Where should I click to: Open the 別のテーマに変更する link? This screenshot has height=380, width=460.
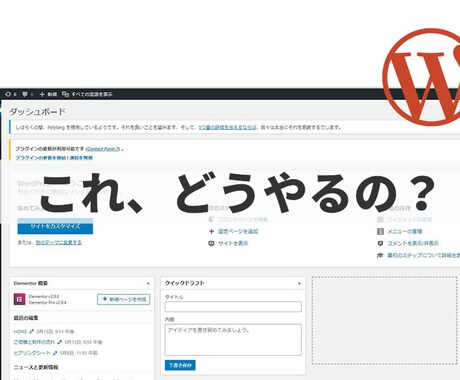pyautogui.click(x=58, y=242)
